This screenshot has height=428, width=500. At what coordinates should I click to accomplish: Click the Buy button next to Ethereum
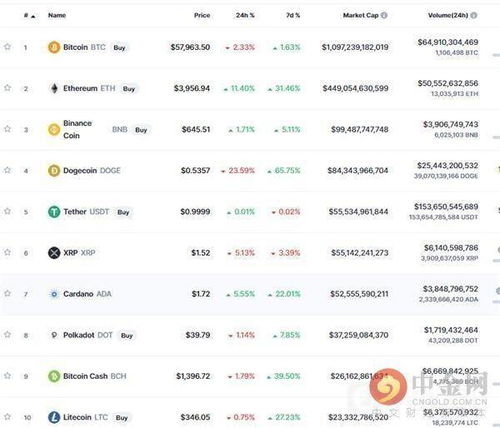click(x=129, y=89)
